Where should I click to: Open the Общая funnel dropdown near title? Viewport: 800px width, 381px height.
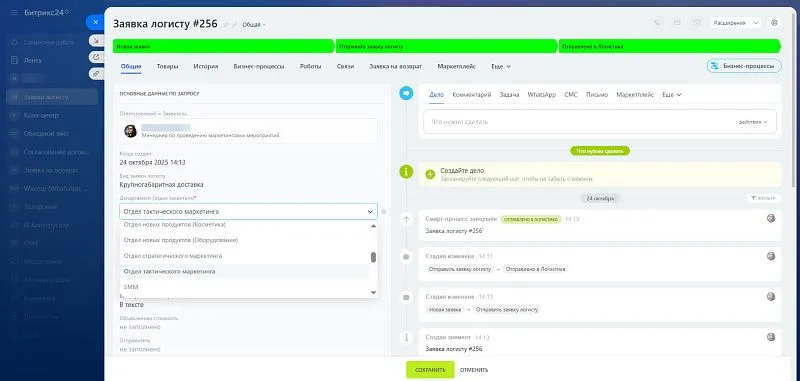point(254,24)
